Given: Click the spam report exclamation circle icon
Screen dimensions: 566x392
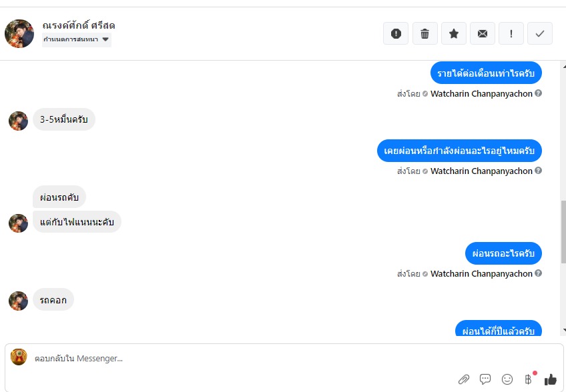Looking at the screenshot, I should point(396,33).
